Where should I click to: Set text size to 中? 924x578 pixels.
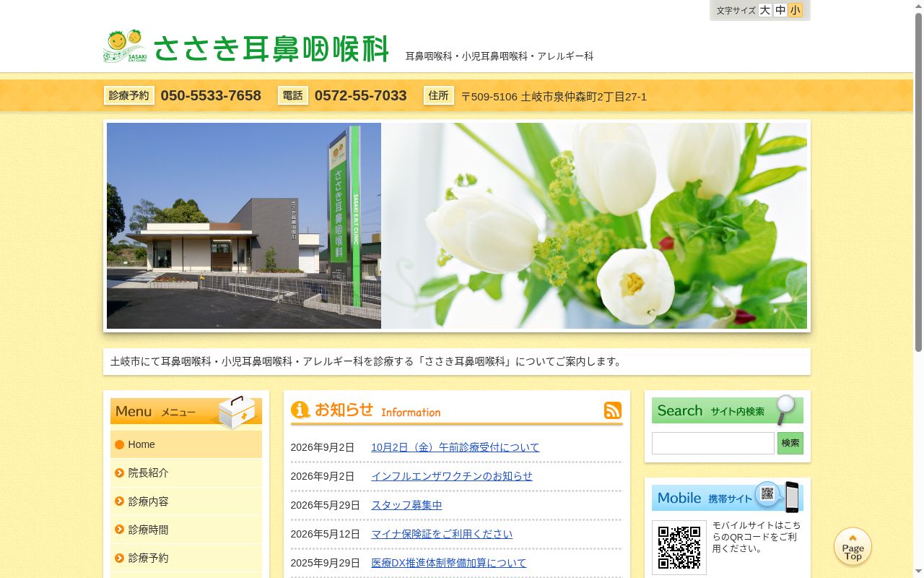[780, 10]
